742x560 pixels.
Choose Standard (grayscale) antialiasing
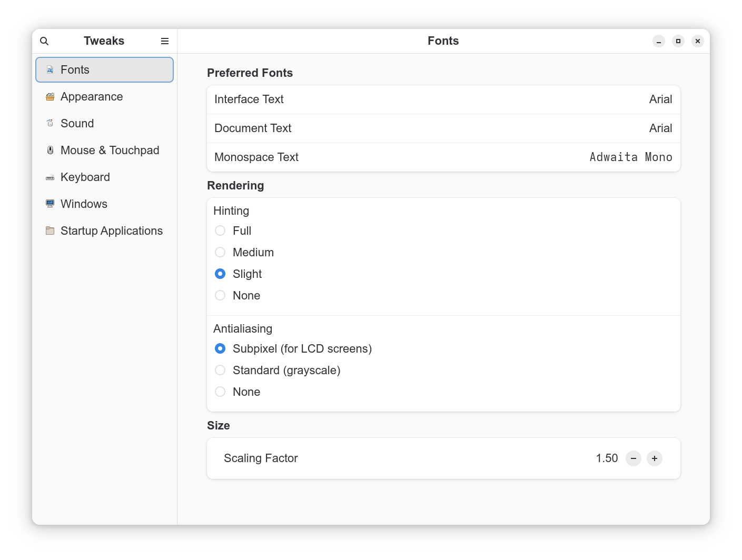pos(220,371)
